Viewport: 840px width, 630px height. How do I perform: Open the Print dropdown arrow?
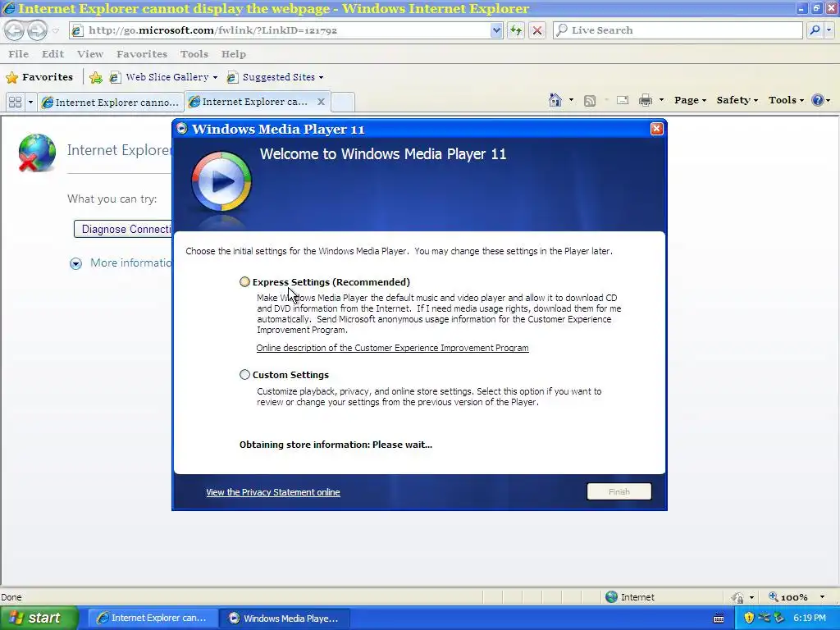tap(661, 100)
